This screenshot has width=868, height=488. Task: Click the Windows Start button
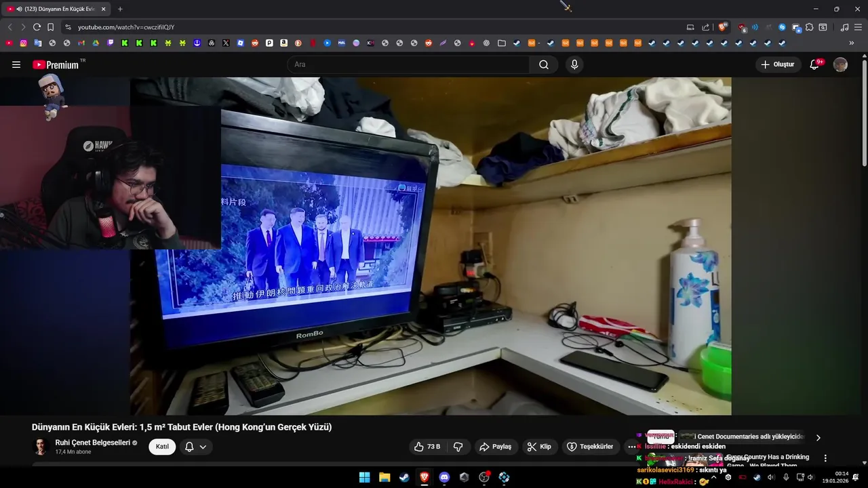tap(364, 477)
